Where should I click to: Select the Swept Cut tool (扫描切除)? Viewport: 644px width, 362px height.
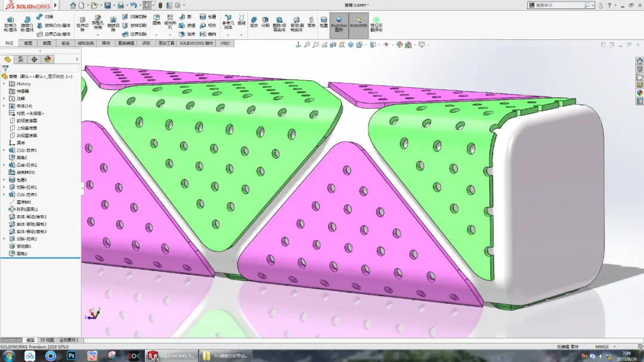pos(134,17)
